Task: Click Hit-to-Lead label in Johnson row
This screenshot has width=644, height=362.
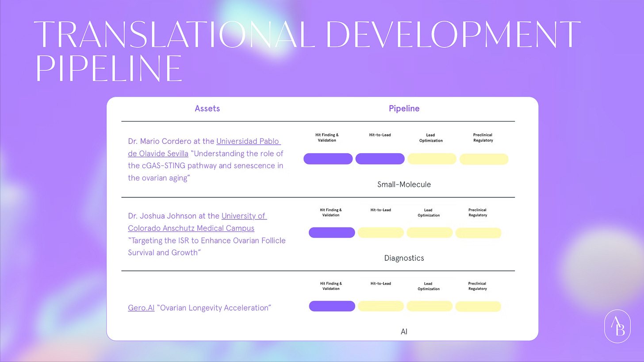Action: point(381,210)
